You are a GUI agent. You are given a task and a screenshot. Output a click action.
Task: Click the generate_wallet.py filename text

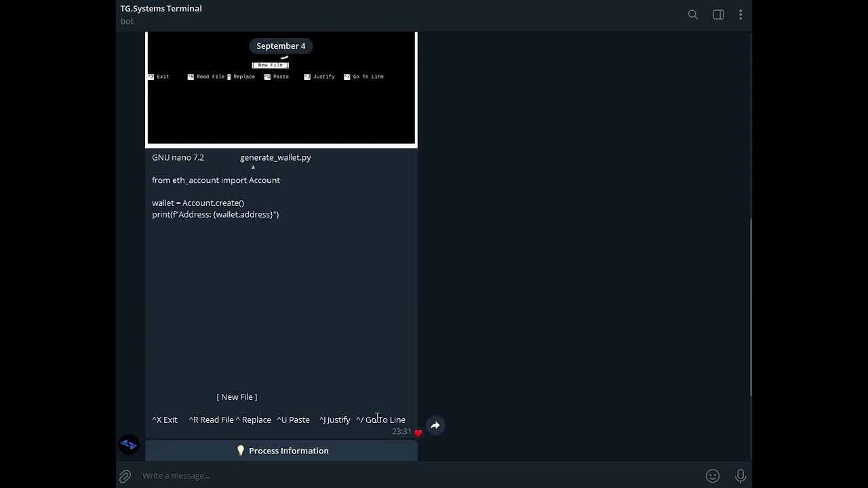(275, 157)
